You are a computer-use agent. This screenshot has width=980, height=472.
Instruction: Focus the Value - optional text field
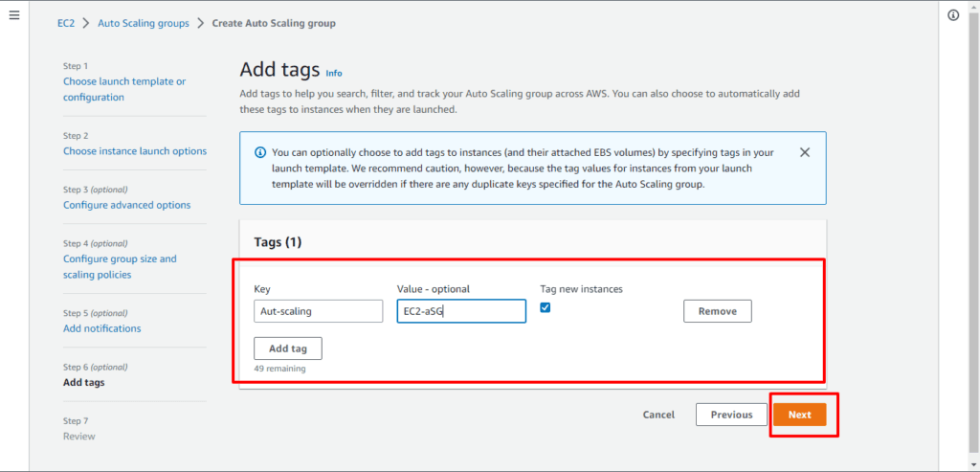pyautogui.click(x=461, y=311)
